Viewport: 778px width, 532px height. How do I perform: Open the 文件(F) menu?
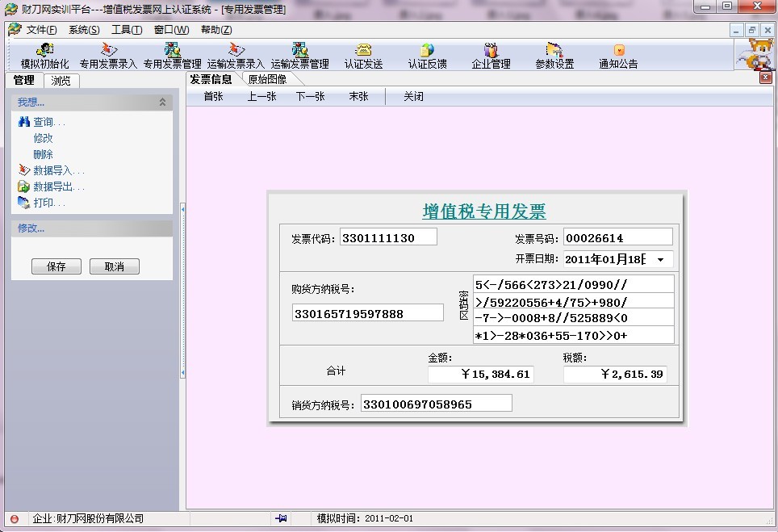click(41, 30)
